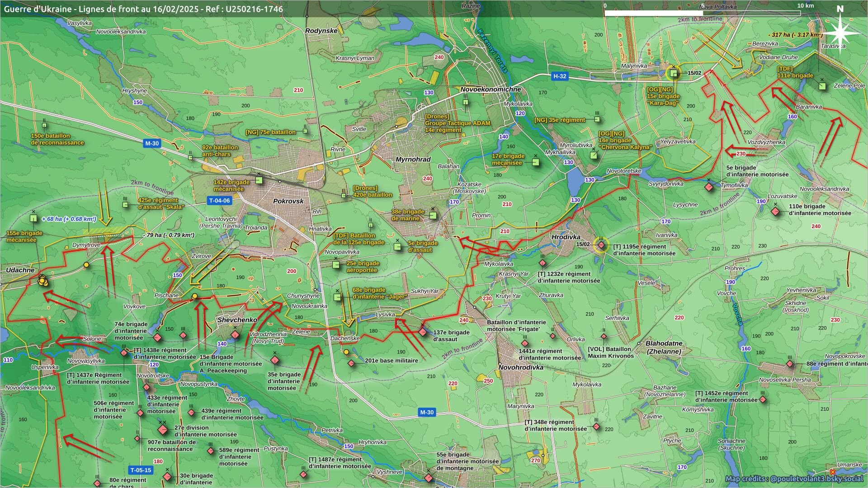The width and height of the screenshot is (868, 488).
Task: Select the 348e régiment red diamond marker
Action: point(596,427)
